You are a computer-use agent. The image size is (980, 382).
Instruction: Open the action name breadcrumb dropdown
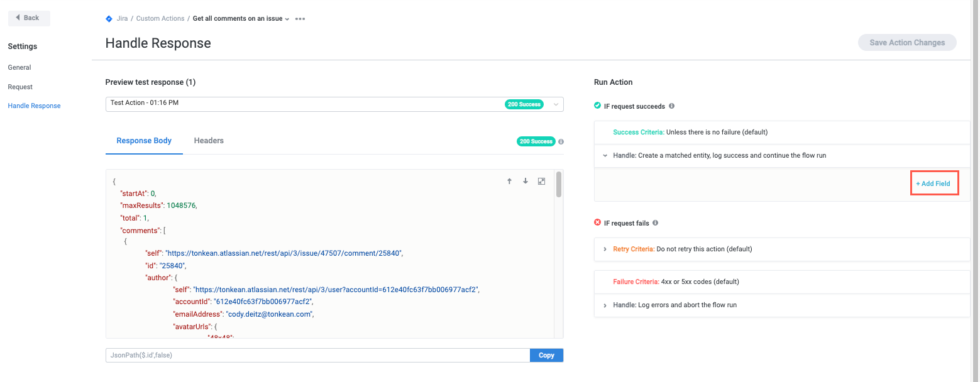(x=287, y=19)
